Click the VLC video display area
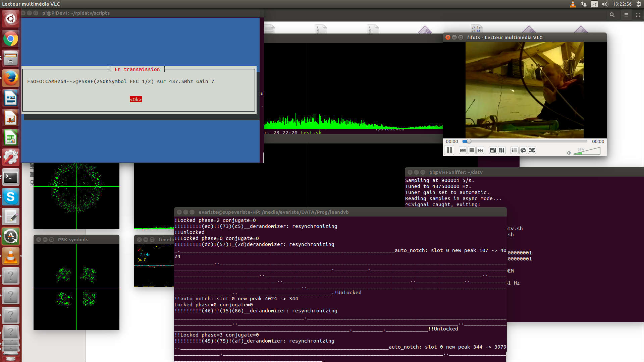Viewport: 644px width, 362px height. 524,90
